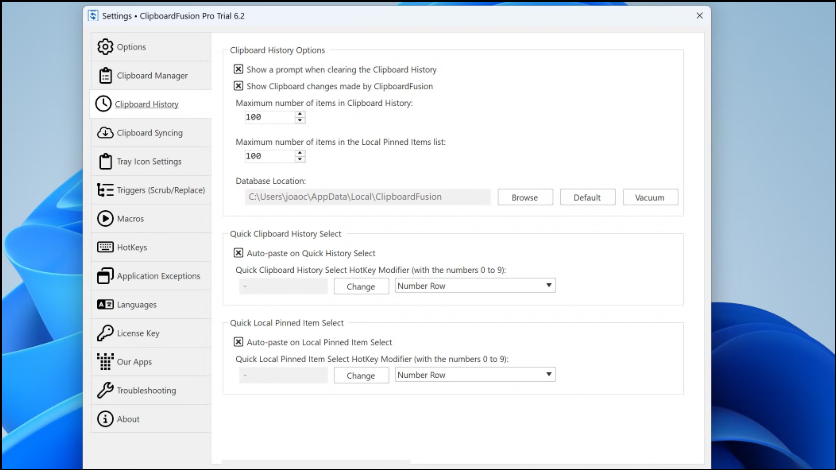The width and height of the screenshot is (836, 470).
Task: Go to Tray Icon Settings
Action: click(x=151, y=161)
